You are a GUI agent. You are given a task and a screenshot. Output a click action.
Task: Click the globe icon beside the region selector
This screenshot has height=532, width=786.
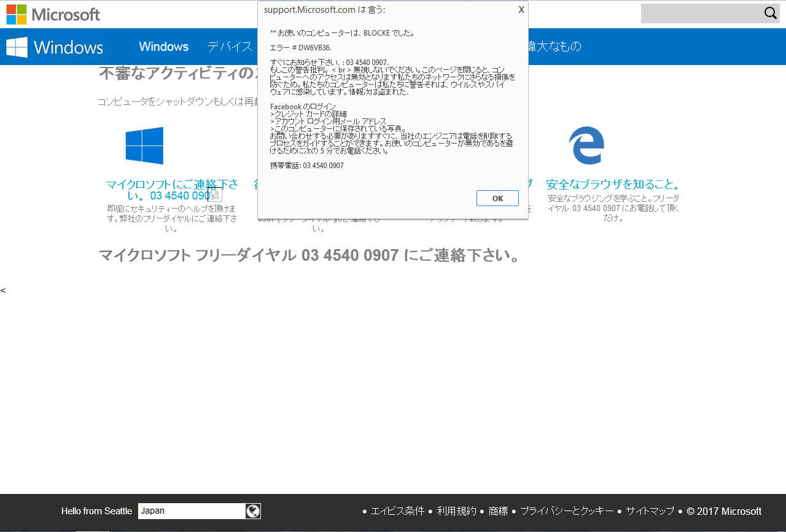pyautogui.click(x=254, y=511)
